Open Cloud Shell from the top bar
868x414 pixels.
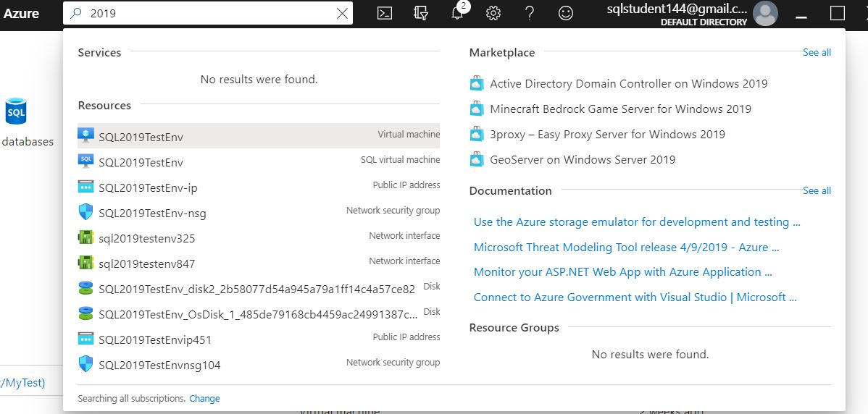click(385, 13)
